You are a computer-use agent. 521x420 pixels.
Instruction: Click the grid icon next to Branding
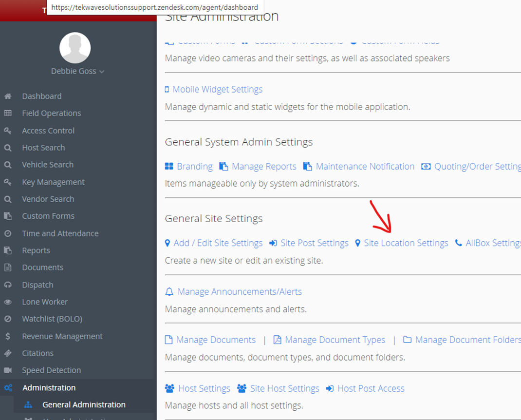(169, 166)
